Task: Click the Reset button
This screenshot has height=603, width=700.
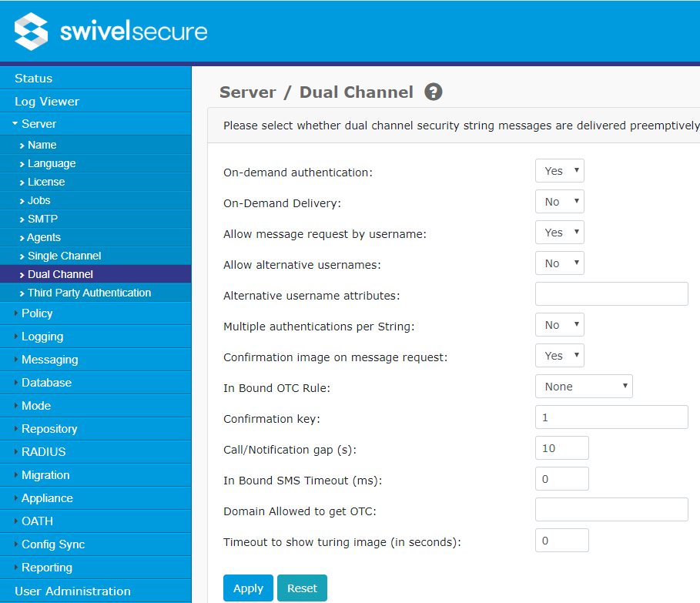Action: [302, 588]
